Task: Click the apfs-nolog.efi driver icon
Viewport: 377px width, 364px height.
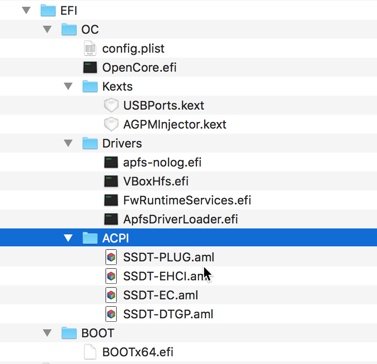Action: tap(111, 163)
